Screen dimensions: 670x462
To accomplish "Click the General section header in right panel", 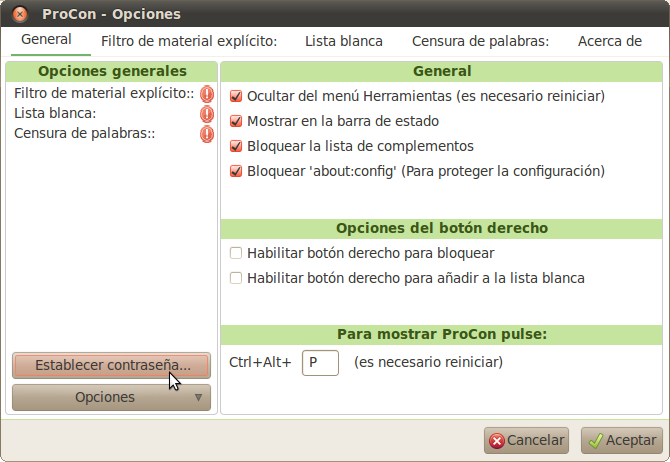I will point(442,71).
